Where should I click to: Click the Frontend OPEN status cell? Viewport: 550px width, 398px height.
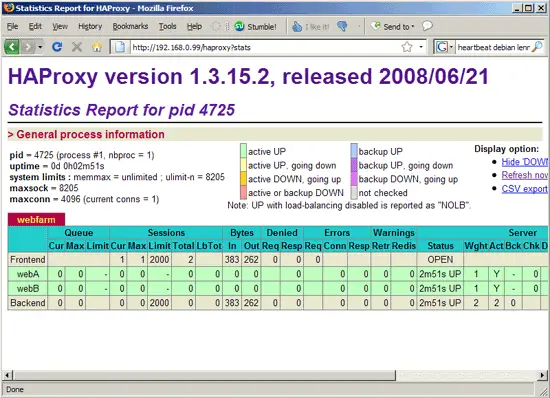(x=440, y=259)
